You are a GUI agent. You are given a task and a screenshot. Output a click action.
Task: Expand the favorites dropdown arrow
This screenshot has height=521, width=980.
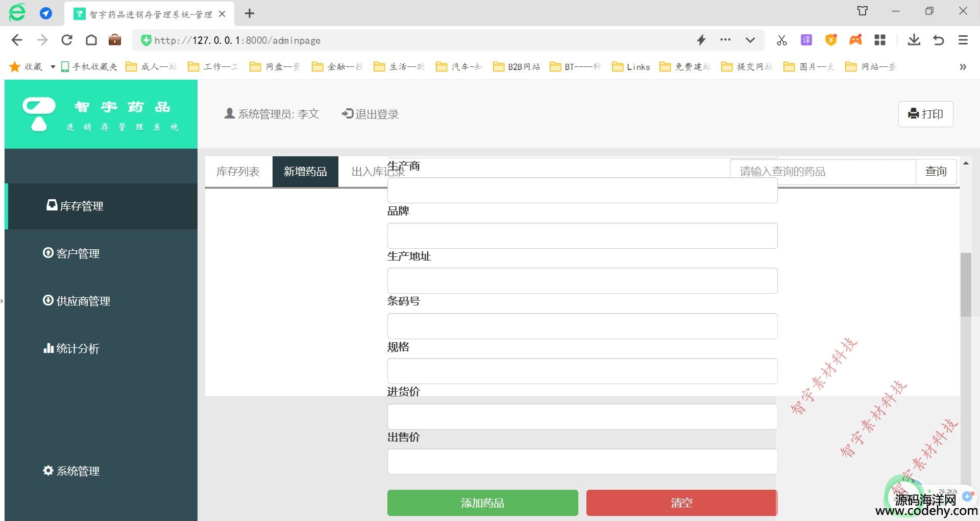coord(53,67)
